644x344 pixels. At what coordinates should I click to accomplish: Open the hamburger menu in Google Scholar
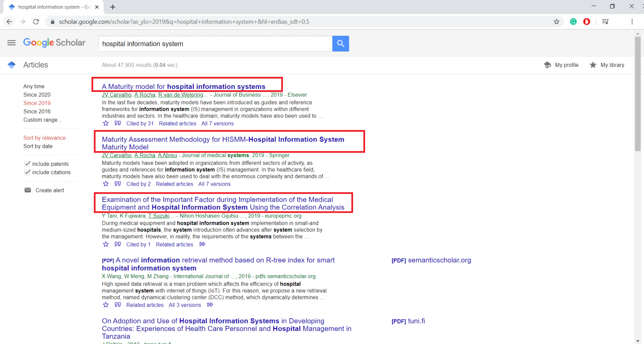(11, 43)
